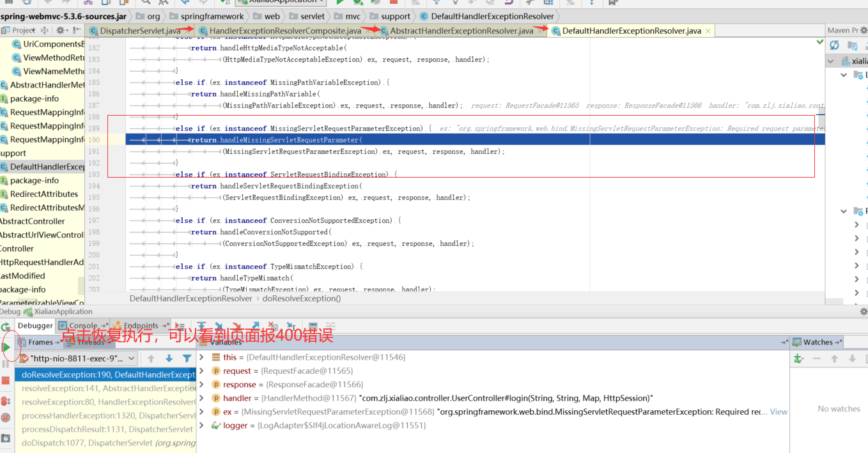Stop the debug session with red square
Image resolution: width=868 pixels, height=453 pixels.
tap(6, 380)
